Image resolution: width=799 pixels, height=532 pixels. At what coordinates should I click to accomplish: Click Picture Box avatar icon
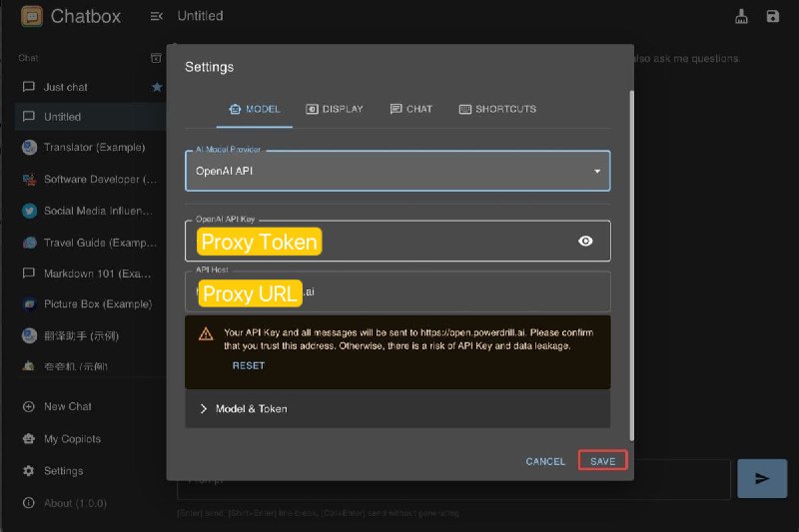[x=30, y=303]
